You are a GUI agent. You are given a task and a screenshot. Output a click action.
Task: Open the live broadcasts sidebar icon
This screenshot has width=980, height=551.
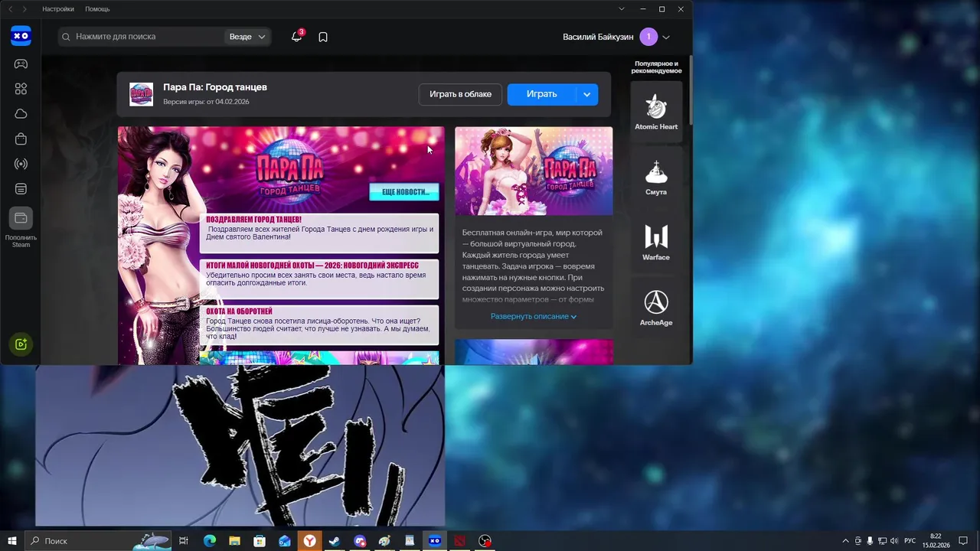21,164
